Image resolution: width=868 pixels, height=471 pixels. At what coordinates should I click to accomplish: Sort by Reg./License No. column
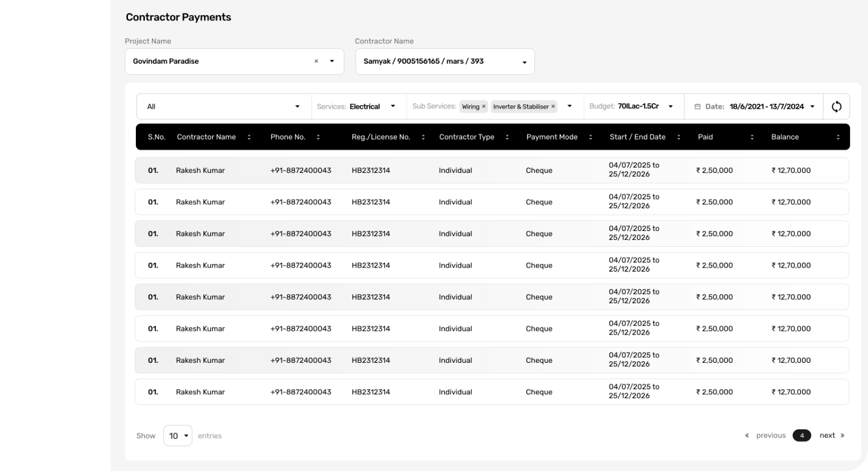pos(423,137)
